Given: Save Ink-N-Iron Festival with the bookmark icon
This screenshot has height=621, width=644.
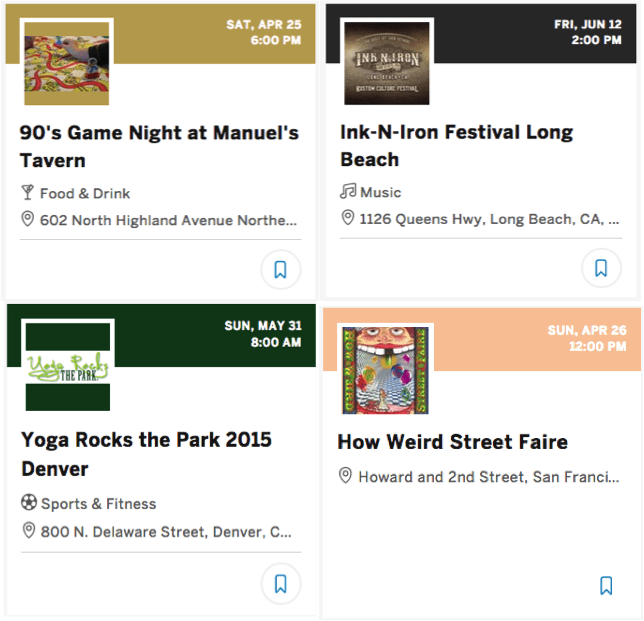Looking at the screenshot, I should pos(601,268).
